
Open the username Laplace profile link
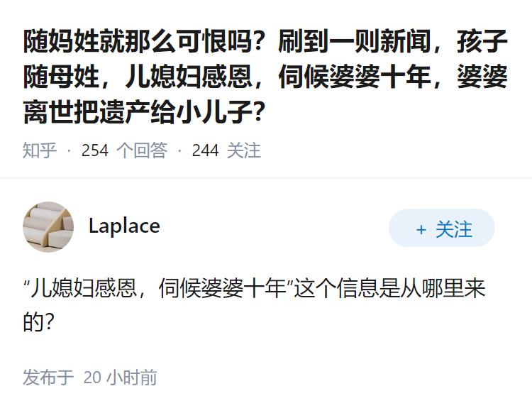[x=124, y=226]
